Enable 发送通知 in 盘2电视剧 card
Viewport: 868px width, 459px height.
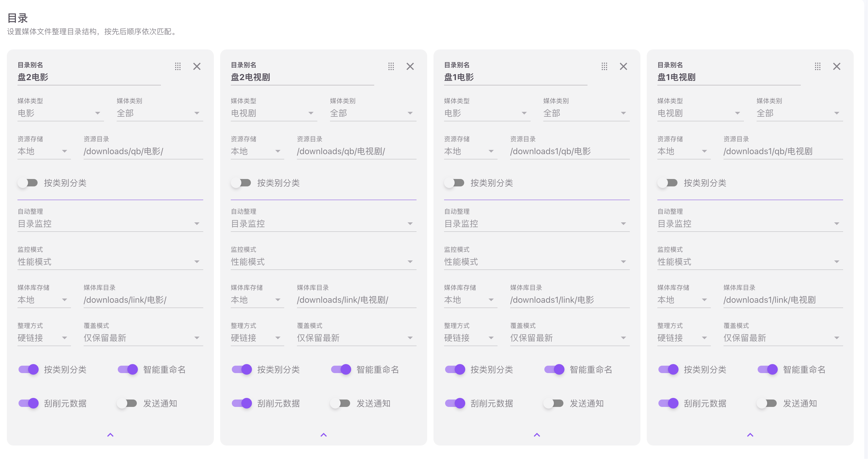coord(340,403)
